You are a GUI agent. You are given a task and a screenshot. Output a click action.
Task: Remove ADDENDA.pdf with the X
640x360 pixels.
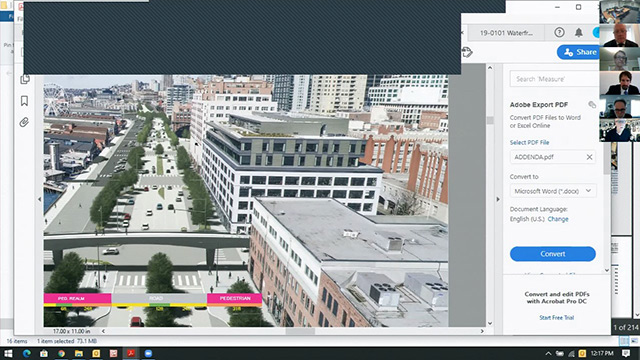589,157
